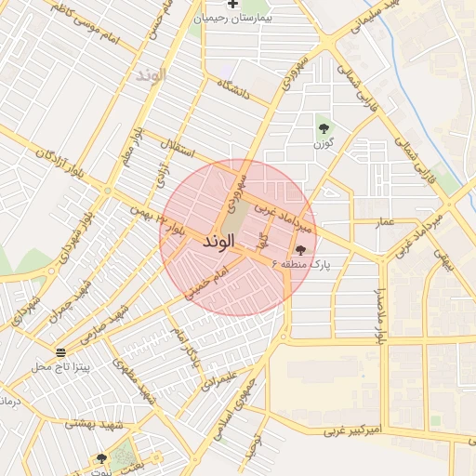Click the park tree icon beside نبوت label
Screen dimensions: 476x476
101,458
